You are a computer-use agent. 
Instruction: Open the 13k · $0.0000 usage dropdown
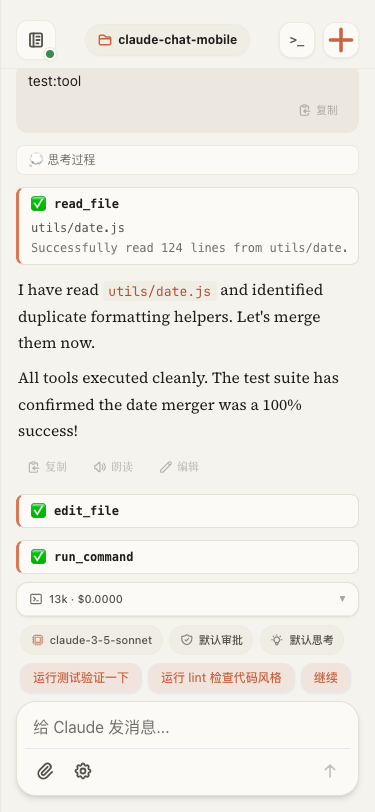pos(188,599)
